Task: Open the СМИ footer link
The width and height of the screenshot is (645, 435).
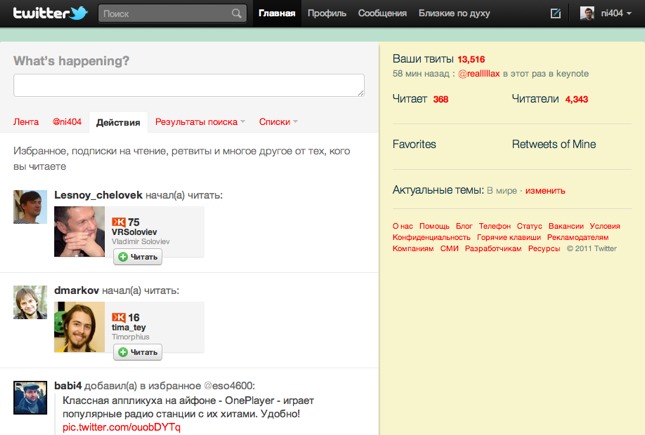Action: [449, 249]
